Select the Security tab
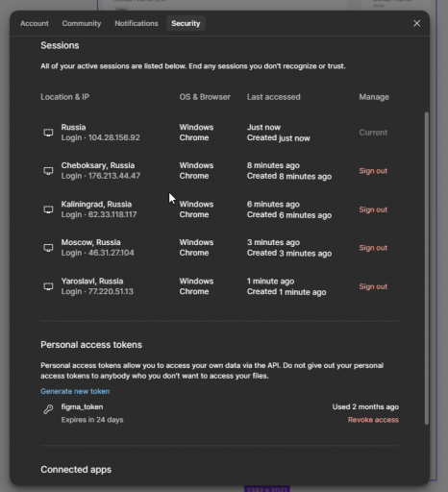Image resolution: width=448 pixels, height=492 pixels. (186, 23)
